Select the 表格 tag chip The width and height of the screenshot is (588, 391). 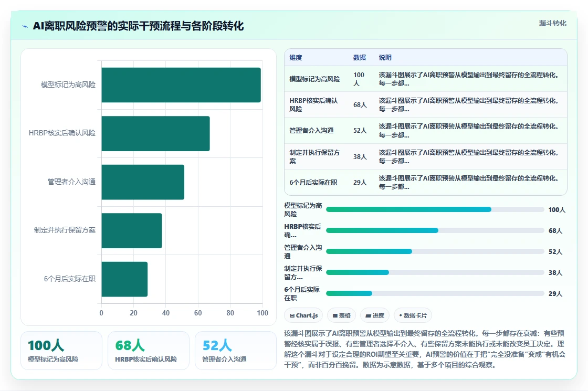click(x=341, y=315)
